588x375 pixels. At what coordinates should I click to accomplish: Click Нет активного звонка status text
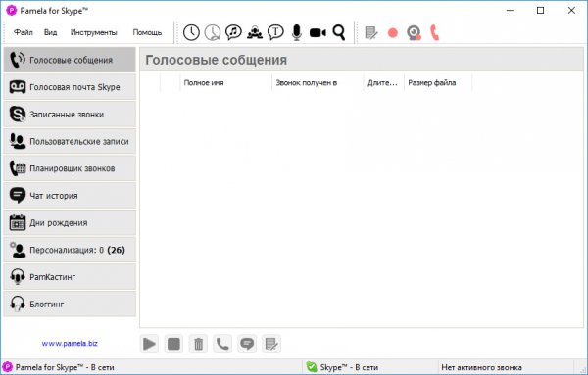[x=481, y=367]
